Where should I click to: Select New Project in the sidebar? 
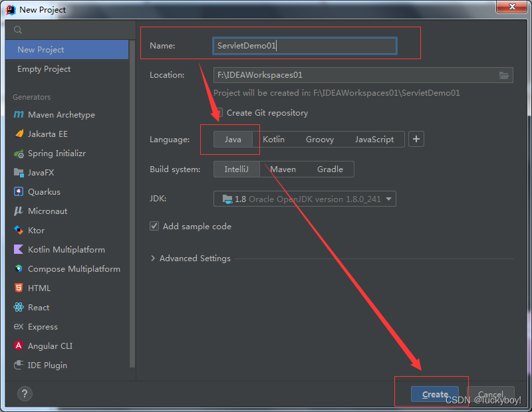67,50
